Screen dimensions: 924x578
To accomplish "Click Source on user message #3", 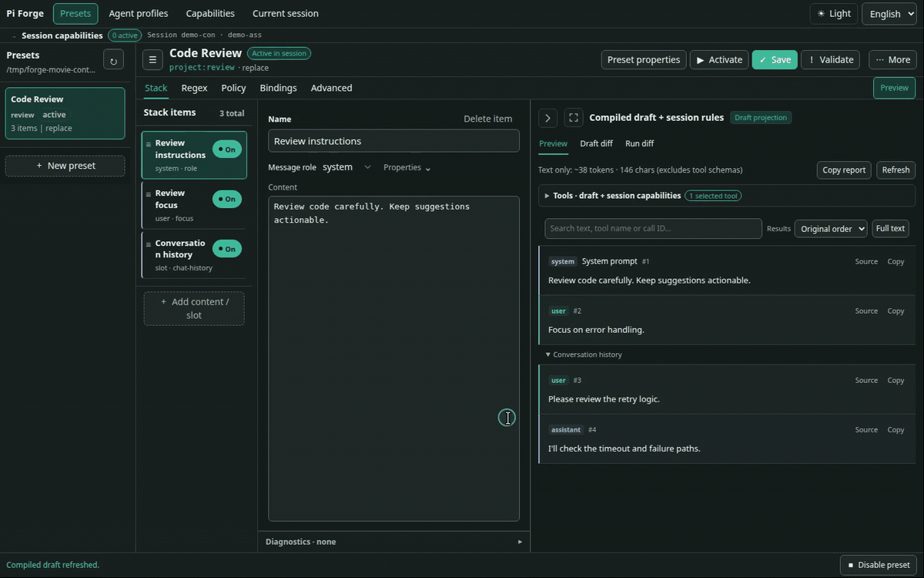I will click(x=866, y=381).
